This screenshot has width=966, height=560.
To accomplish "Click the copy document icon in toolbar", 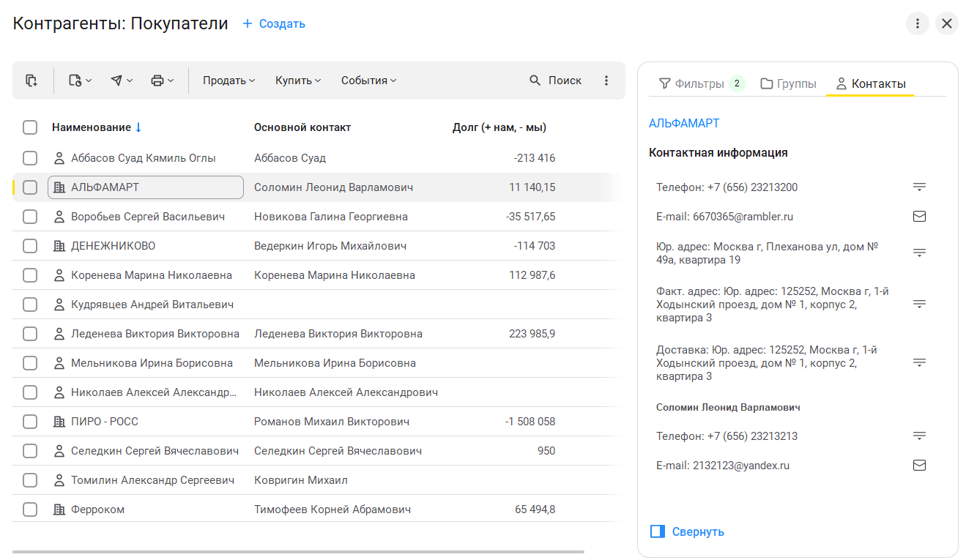I will click(31, 81).
